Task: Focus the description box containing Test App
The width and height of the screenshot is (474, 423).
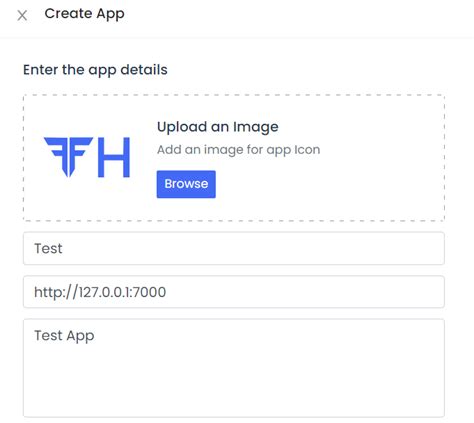Action: point(234,368)
